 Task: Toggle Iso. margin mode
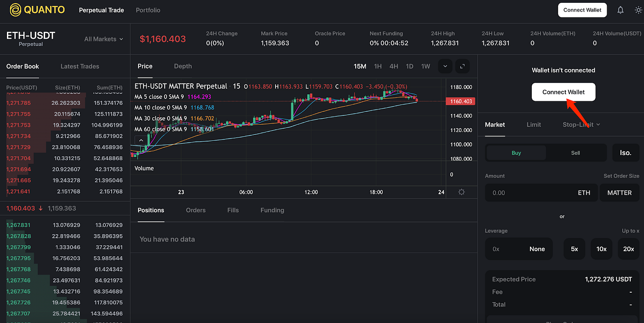[x=626, y=153]
